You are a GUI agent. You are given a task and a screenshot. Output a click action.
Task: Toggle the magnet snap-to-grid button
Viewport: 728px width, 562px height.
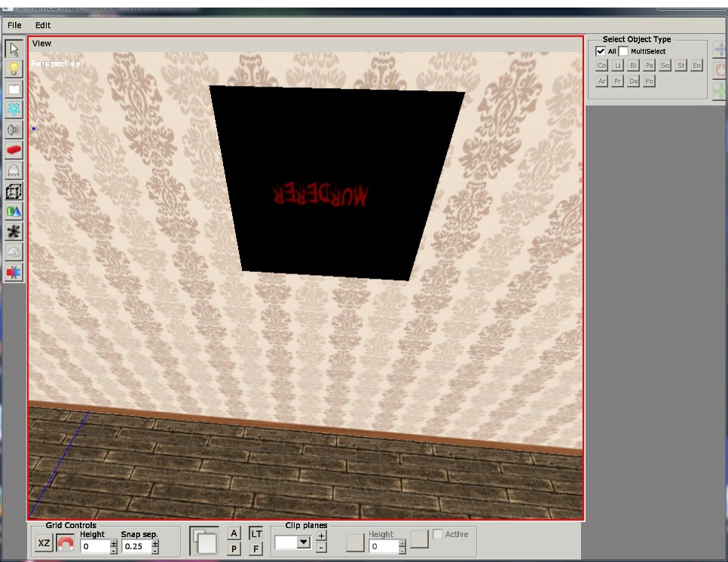pos(66,543)
